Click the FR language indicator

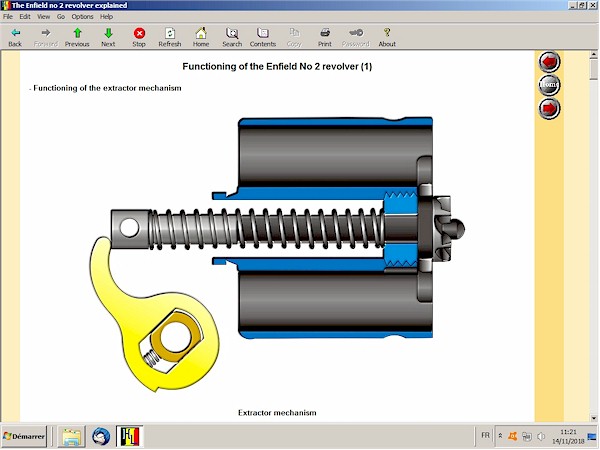pos(485,435)
